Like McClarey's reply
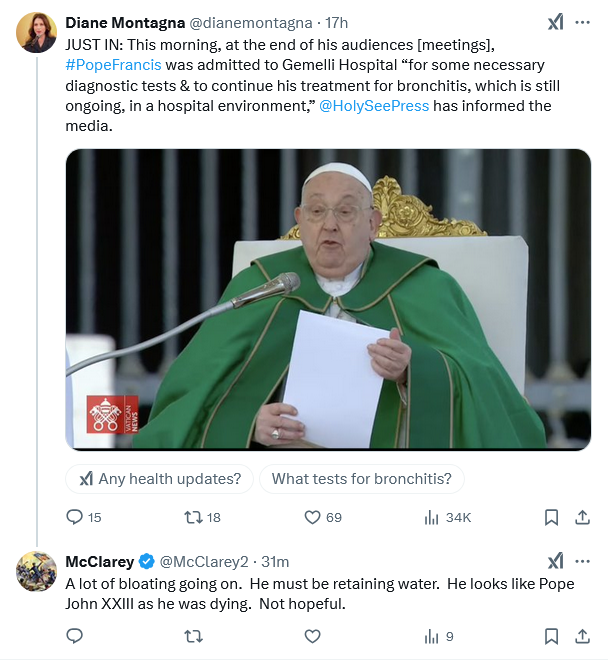The height and width of the screenshot is (670, 609). (312, 635)
